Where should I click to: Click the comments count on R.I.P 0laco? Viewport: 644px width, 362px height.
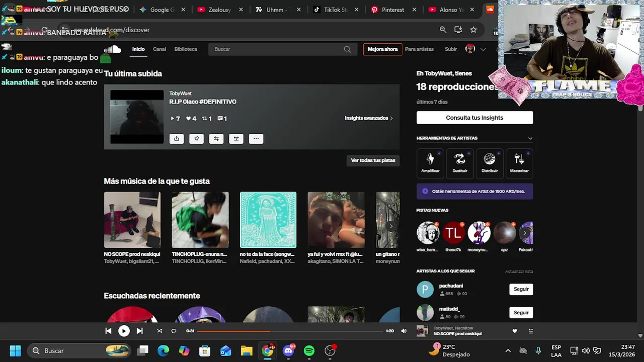point(222,119)
